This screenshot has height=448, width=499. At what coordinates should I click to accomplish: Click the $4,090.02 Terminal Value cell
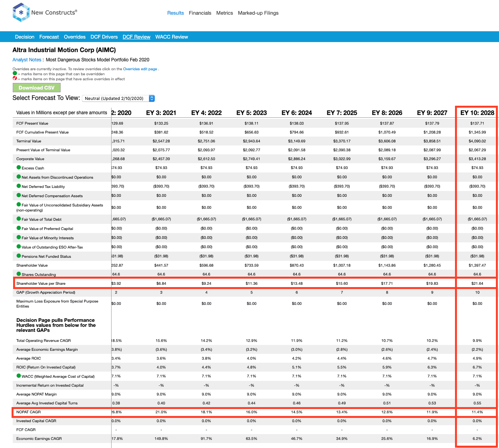[477, 141]
